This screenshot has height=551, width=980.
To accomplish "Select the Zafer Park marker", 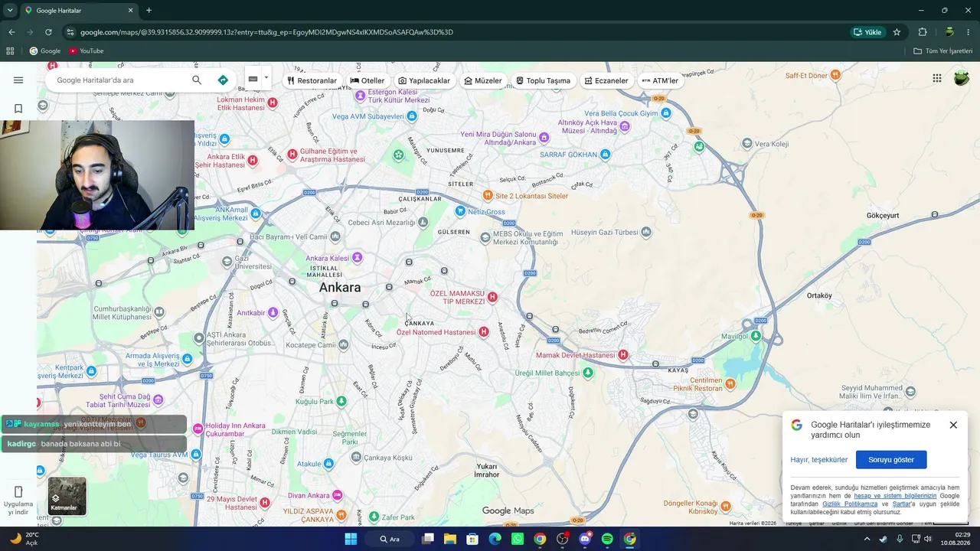I will coord(374,517).
